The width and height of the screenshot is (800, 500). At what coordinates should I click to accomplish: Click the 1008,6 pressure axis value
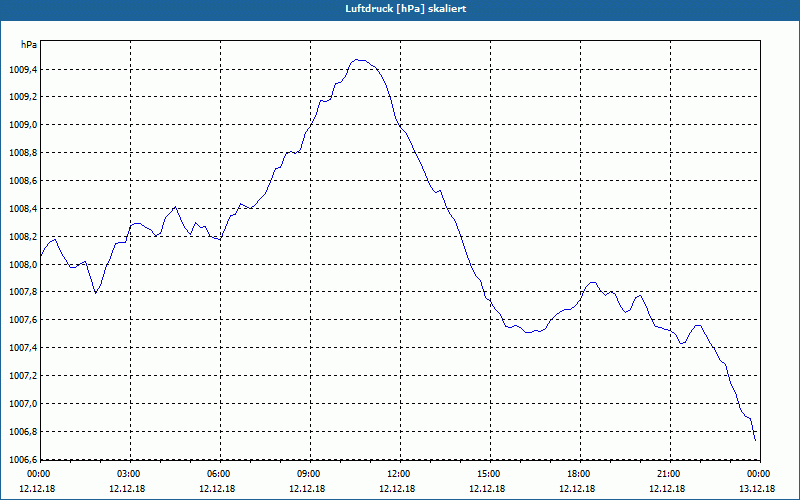[x=23, y=181]
